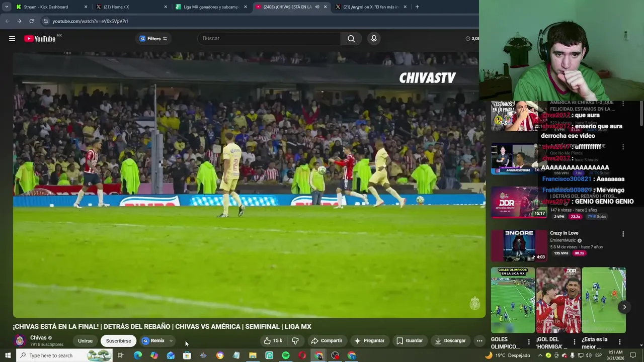Open EminemMusic channel name
The image size is (644, 362).
click(562, 240)
